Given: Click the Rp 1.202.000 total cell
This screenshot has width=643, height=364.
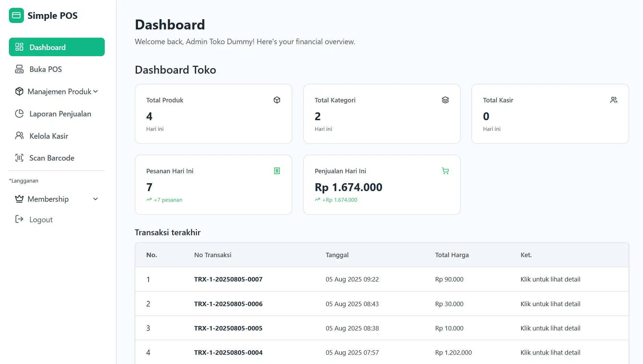Looking at the screenshot, I should pyautogui.click(x=453, y=352).
